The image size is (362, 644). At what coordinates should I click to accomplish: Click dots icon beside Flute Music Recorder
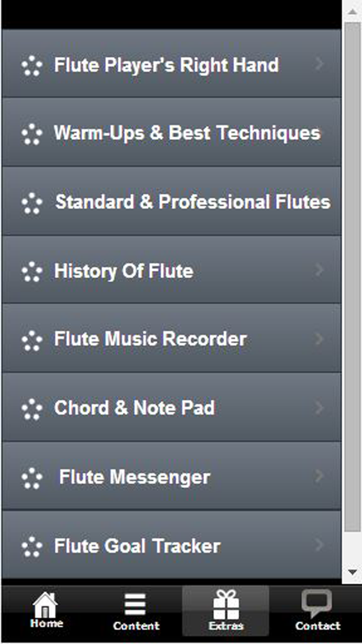(x=32, y=340)
